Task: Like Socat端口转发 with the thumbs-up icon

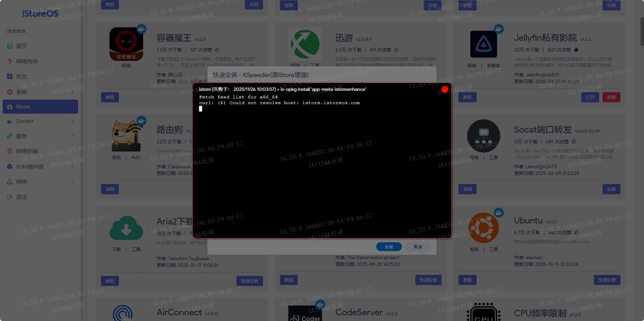Action: 574,142
